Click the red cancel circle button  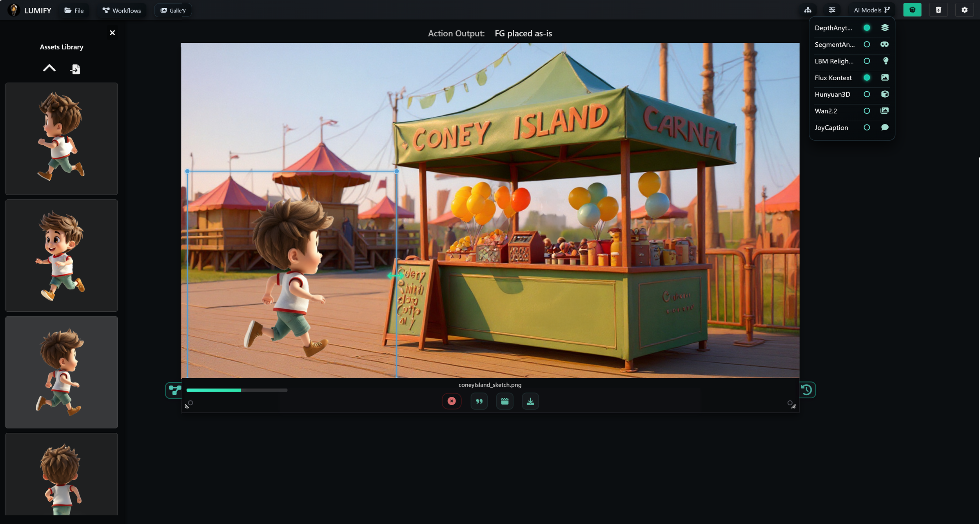coord(452,401)
